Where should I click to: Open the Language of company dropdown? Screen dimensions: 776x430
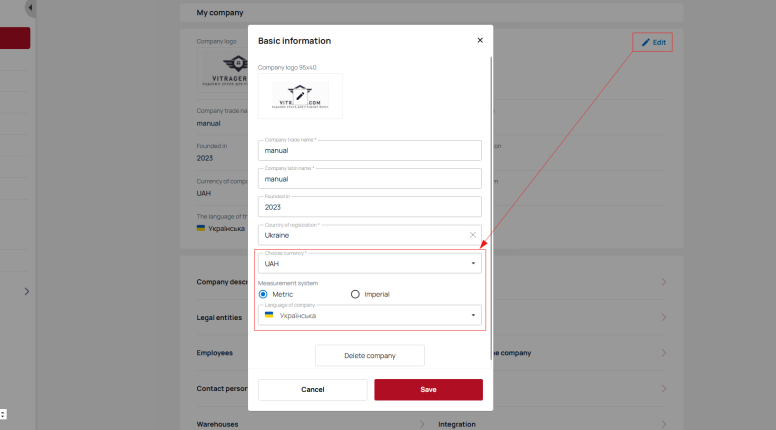click(369, 315)
